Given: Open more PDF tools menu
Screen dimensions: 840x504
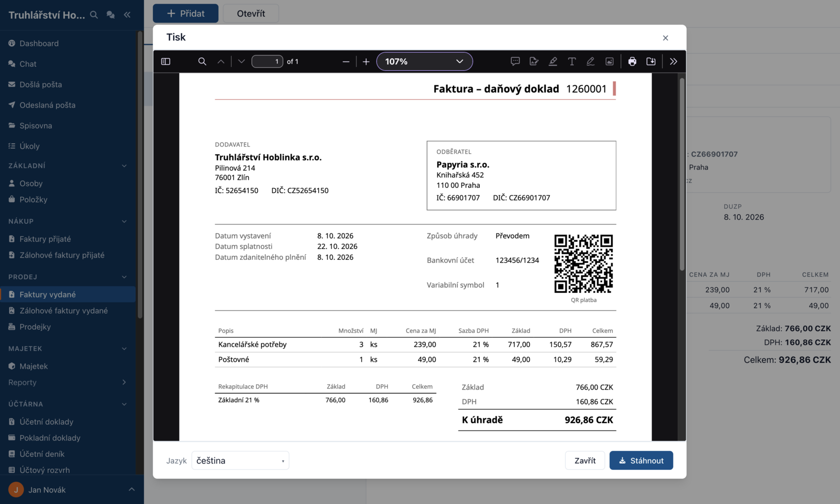Looking at the screenshot, I should (674, 61).
